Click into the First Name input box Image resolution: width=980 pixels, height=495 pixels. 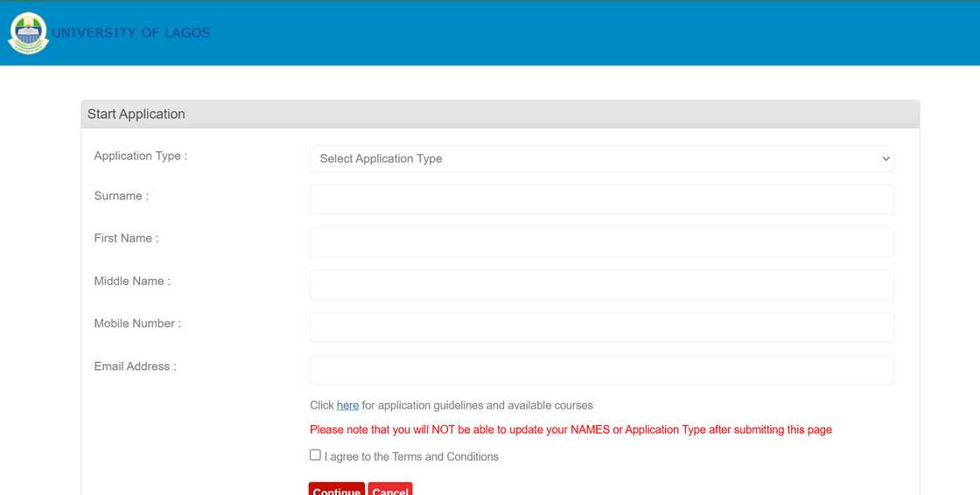601,242
